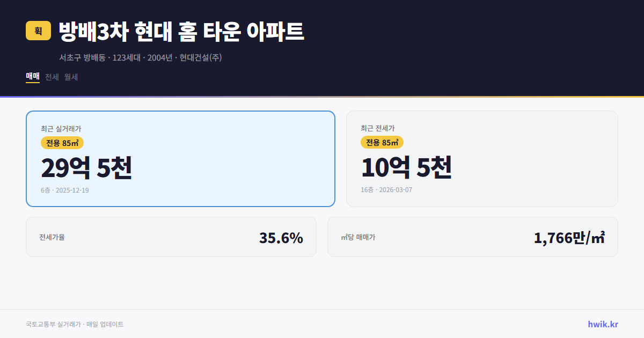The width and height of the screenshot is (644, 338).
Task: Switch to the 전세 tab
Action: (x=52, y=77)
